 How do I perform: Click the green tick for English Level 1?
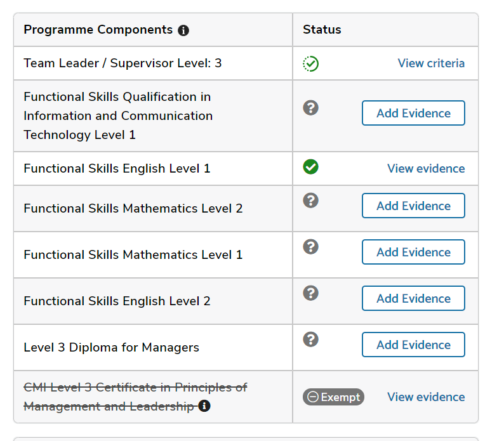click(311, 167)
